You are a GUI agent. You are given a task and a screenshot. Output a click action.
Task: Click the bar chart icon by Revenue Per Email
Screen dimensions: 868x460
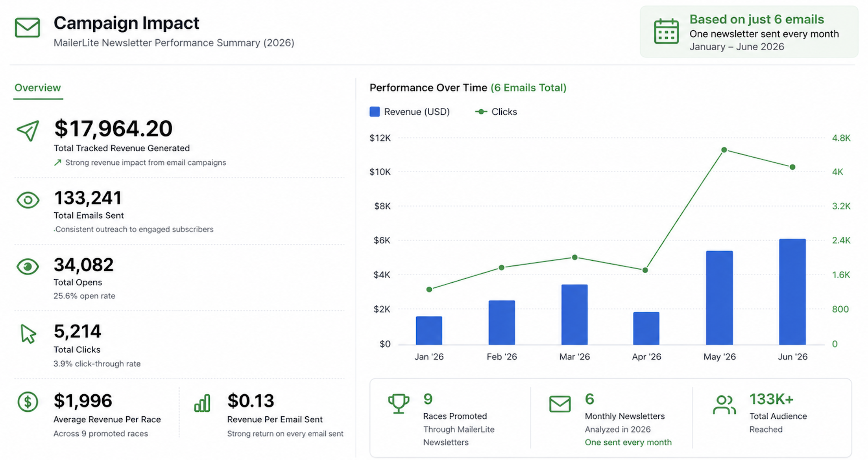[202, 403]
